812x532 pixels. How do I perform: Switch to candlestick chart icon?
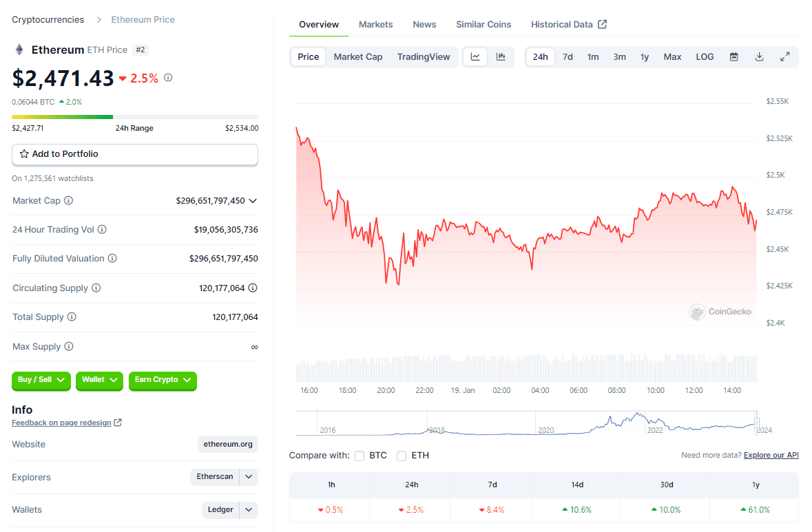coord(501,57)
